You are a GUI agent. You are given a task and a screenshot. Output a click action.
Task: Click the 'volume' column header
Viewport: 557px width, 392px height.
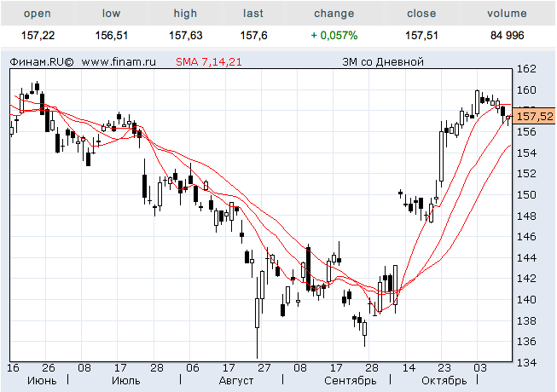click(507, 14)
